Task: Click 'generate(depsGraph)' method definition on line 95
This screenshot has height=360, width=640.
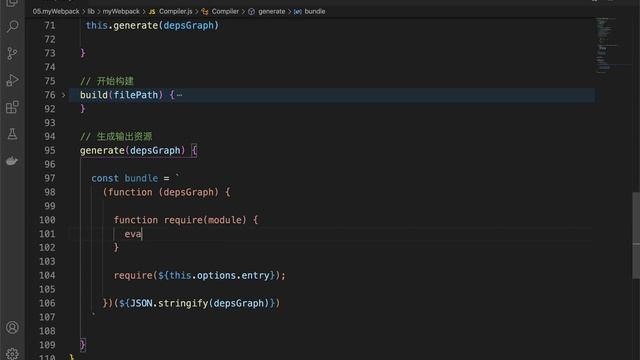Action: [x=133, y=151]
